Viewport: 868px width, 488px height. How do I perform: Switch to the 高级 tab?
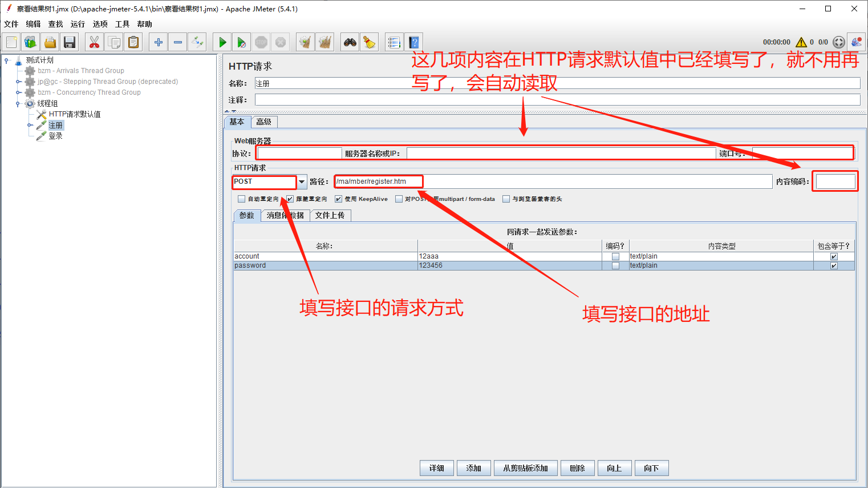(x=264, y=122)
